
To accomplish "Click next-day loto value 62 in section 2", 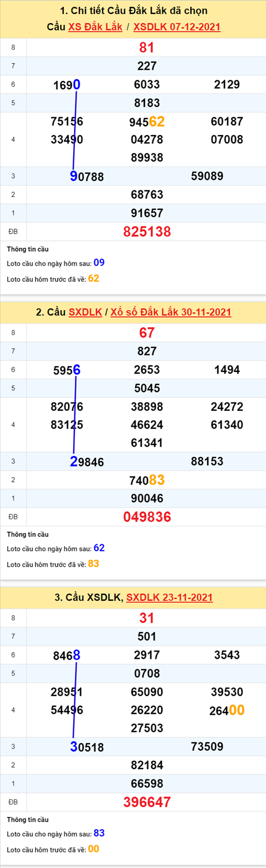I will pyautogui.click(x=99, y=547).
